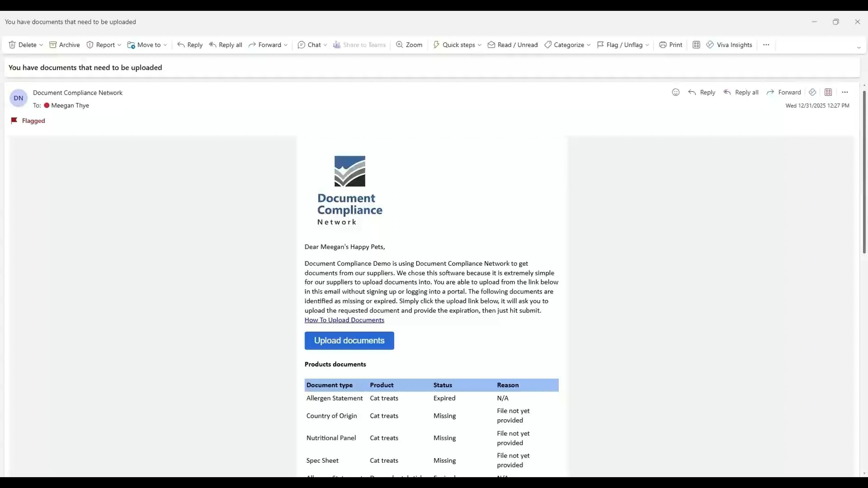This screenshot has width=868, height=488.
Task: Archive this email from the toolbar
Action: click(x=64, y=45)
